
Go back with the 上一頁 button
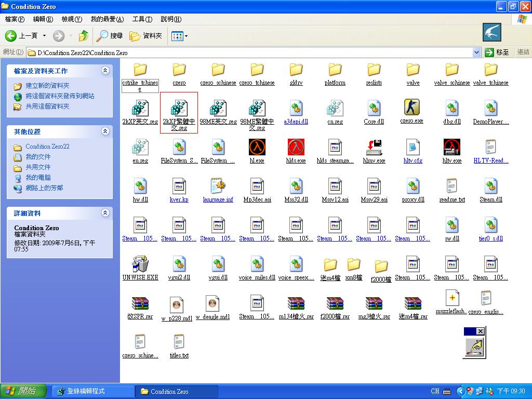click(21, 36)
